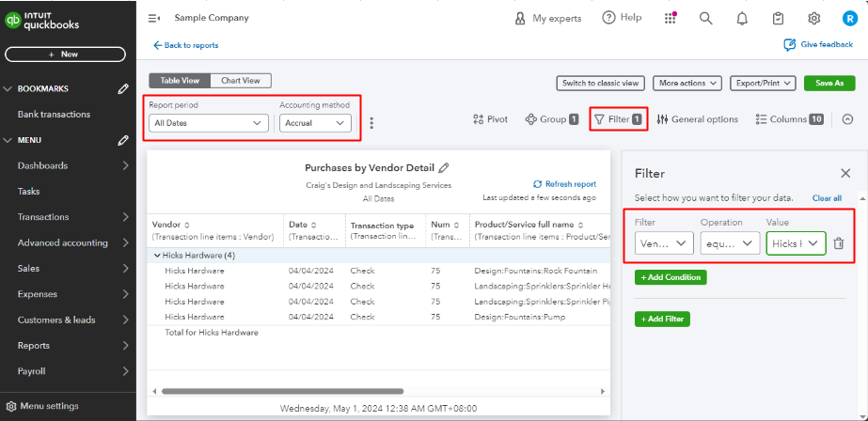Click the Filter panel scroll up arrow
The image size is (868, 421).
[862, 197]
